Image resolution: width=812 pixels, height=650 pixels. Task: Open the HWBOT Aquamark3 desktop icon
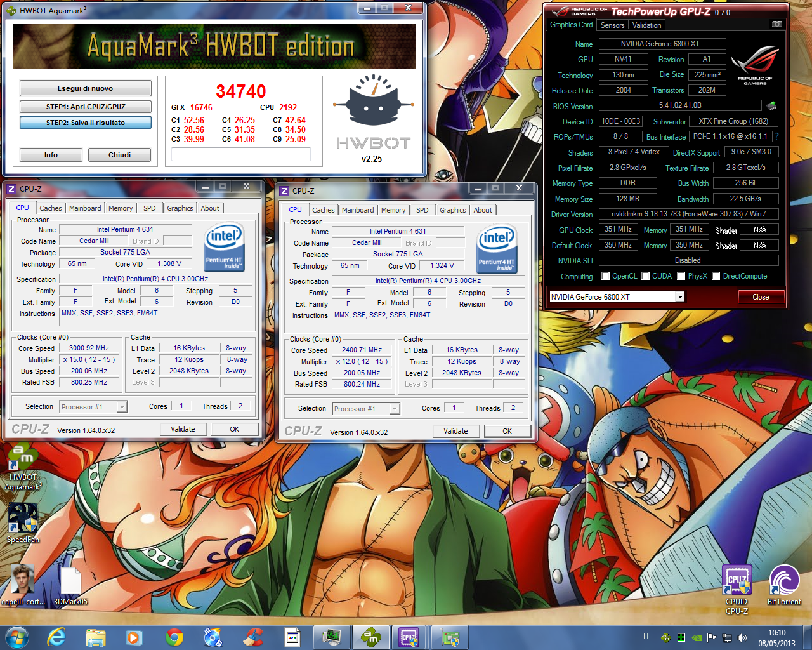click(23, 468)
